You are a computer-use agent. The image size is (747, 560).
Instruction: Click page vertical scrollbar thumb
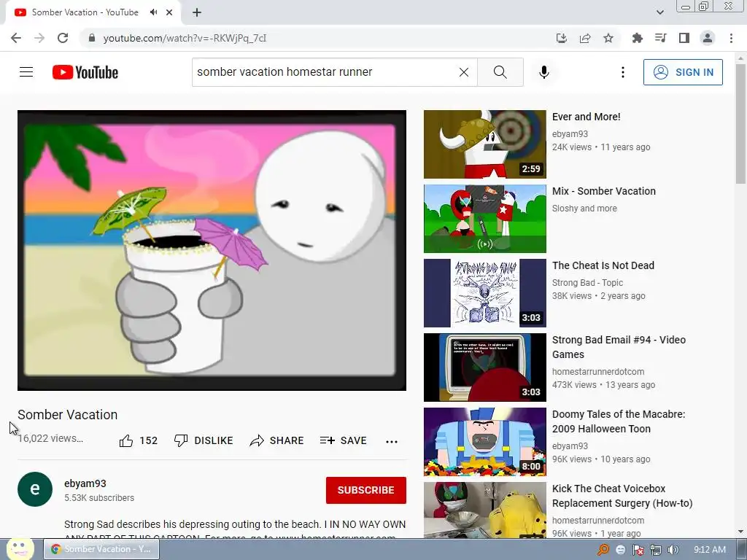click(740, 124)
